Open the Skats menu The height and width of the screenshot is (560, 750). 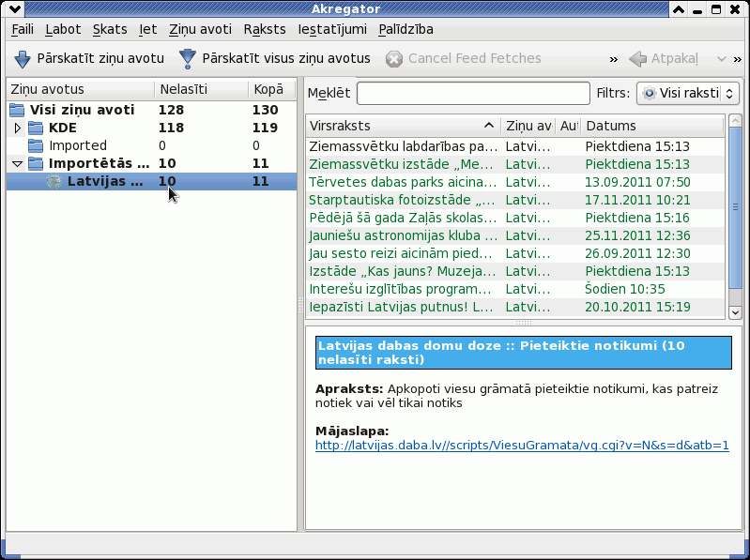click(110, 29)
